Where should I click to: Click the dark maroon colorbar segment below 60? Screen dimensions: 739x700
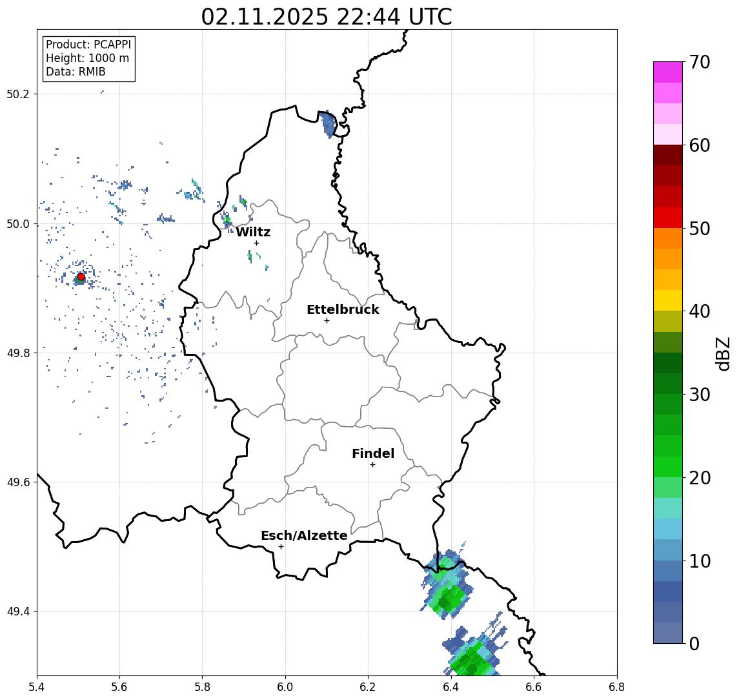(x=668, y=155)
